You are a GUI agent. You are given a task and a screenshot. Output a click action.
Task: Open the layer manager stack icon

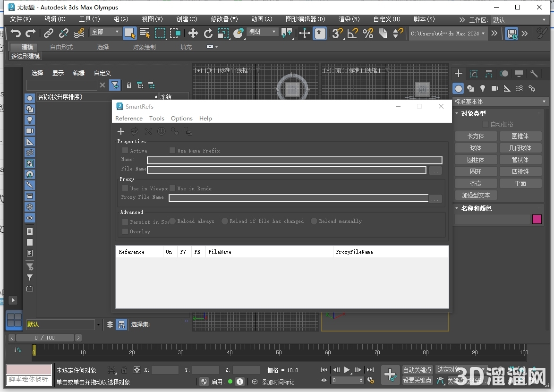[110, 324]
